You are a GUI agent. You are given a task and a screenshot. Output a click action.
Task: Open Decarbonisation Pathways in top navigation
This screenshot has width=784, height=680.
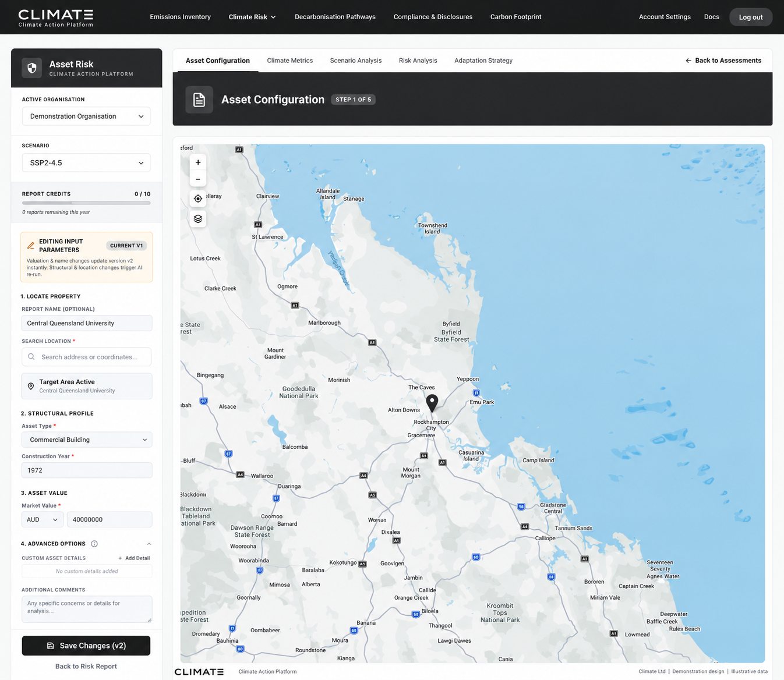point(336,17)
